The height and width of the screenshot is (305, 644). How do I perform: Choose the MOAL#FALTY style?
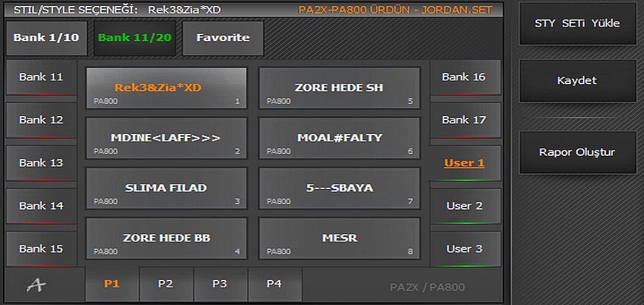(339, 138)
